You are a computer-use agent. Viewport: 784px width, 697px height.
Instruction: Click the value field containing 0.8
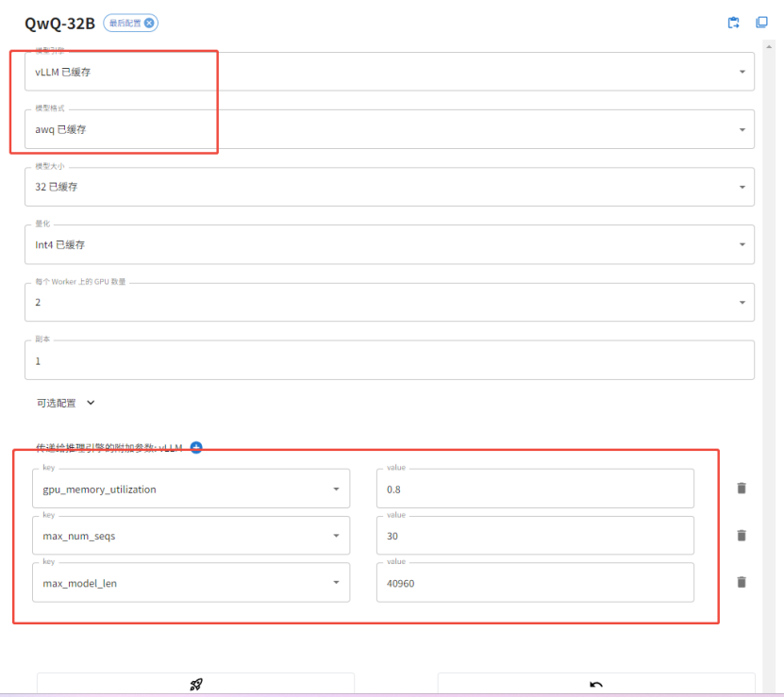pos(535,489)
